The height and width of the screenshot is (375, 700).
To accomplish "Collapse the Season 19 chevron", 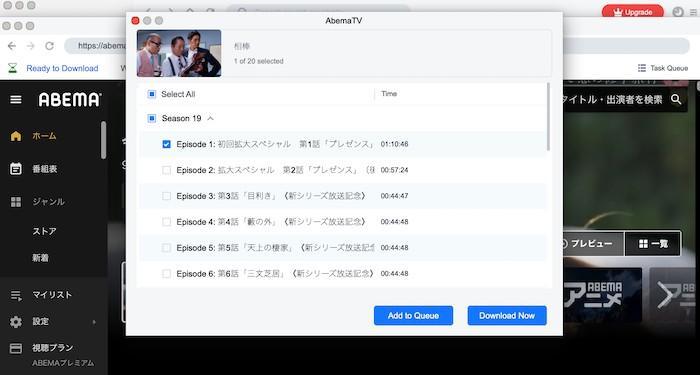I will [211, 118].
